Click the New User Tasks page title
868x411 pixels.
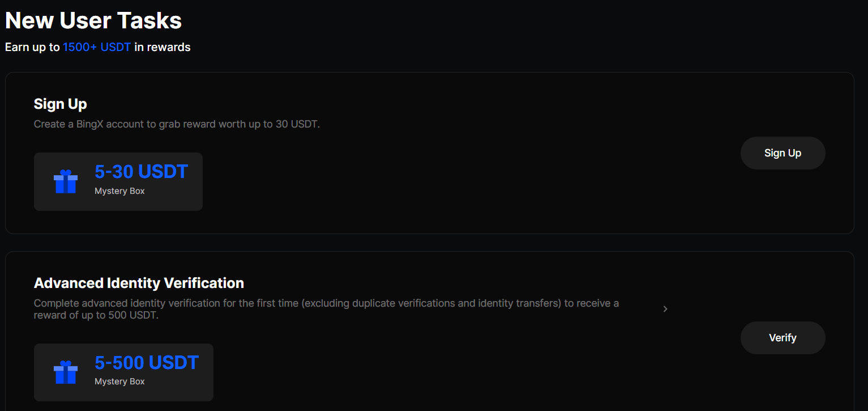(93, 21)
